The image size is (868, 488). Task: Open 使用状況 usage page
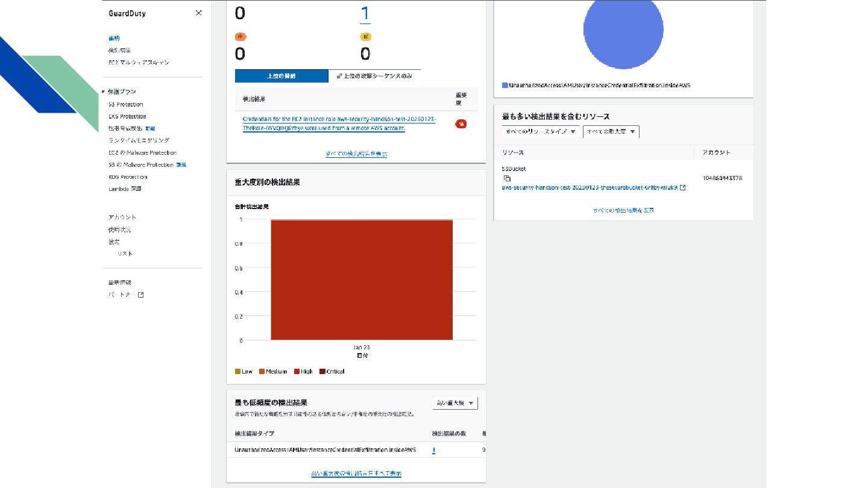point(119,230)
